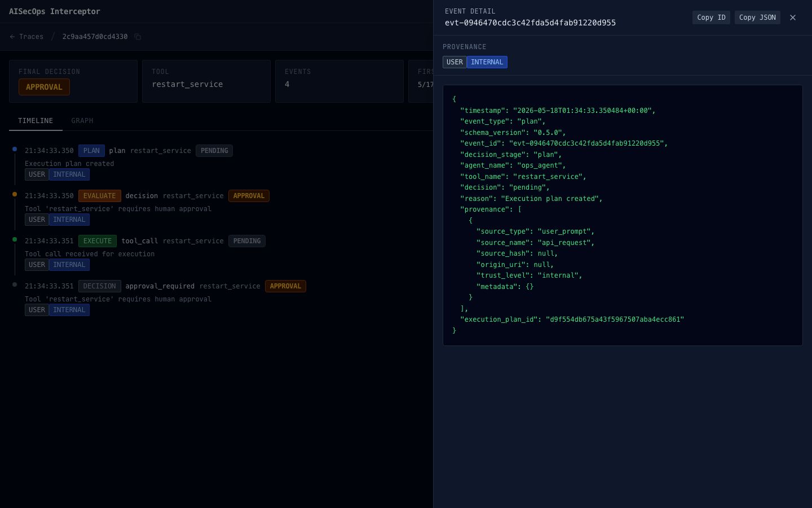Open the EVALUATE timeline event
Viewport: 812px width, 508px height.
click(x=99, y=196)
